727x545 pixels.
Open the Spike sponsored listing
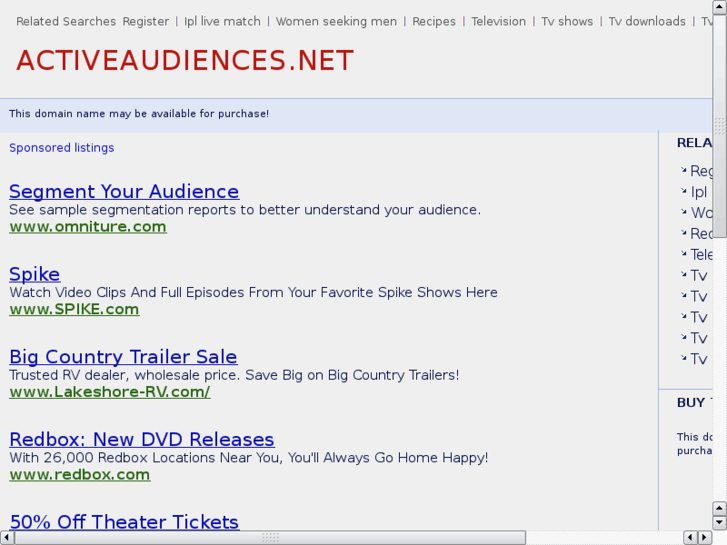pyautogui.click(x=35, y=274)
